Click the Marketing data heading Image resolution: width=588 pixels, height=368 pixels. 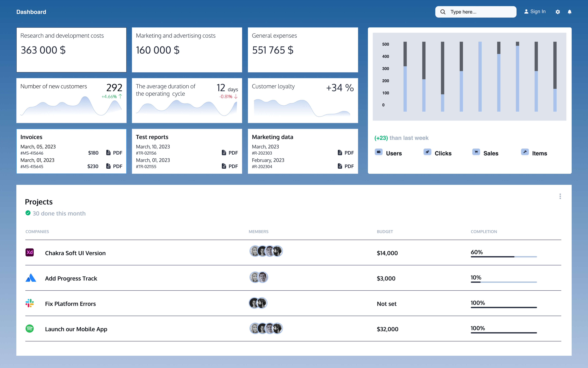coord(273,137)
